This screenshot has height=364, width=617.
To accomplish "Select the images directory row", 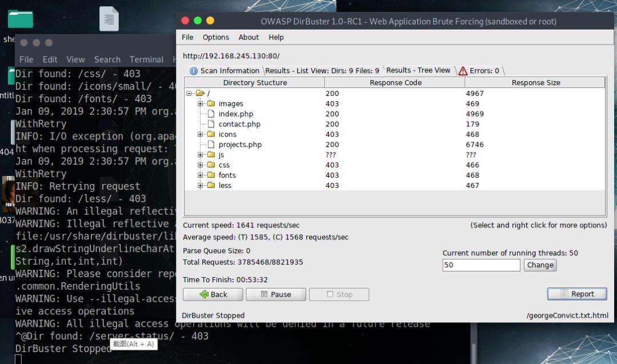I will coord(395,103).
